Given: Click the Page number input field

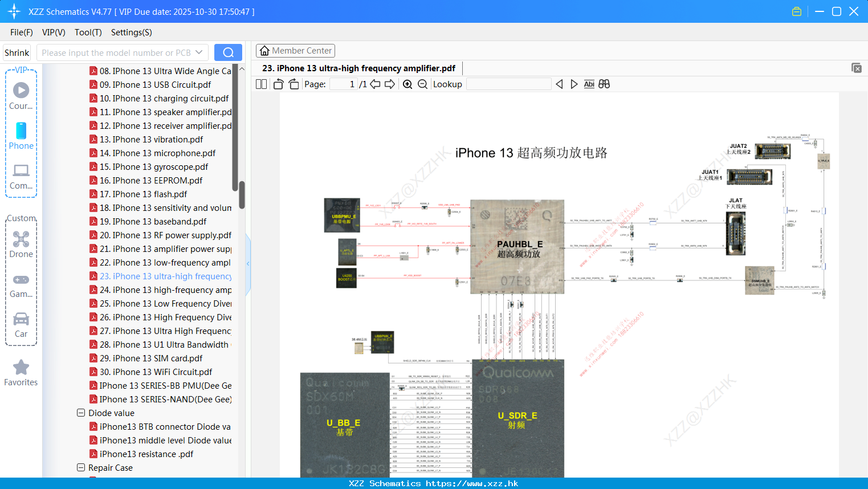Looking at the screenshot, I should 344,84.
